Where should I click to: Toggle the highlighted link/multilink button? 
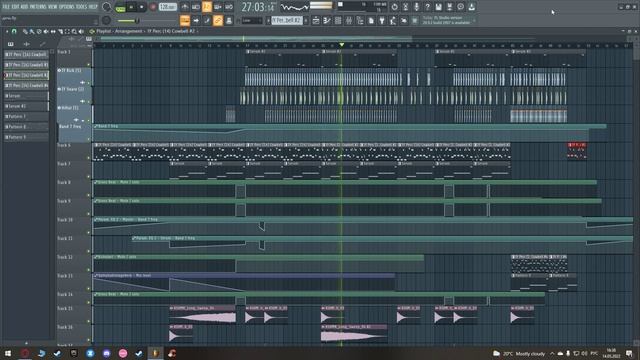coord(218,20)
